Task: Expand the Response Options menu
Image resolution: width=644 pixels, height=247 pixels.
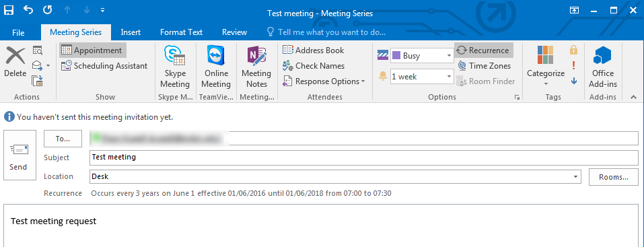Action: (x=324, y=81)
